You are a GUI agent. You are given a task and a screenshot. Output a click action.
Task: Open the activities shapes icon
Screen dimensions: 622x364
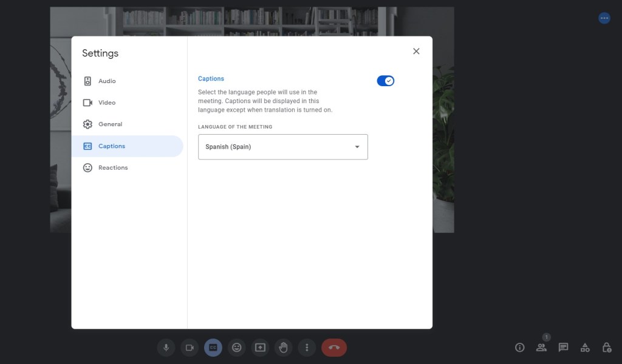(585, 348)
